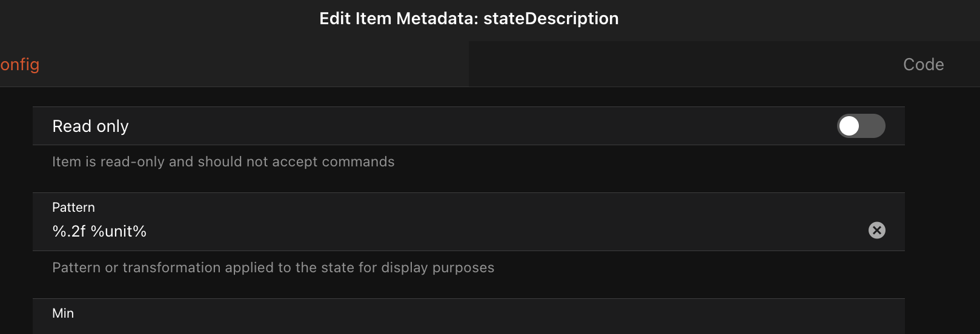Click the white knob of Read only switch
The width and height of the screenshot is (980, 334).
[x=849, y=126]
